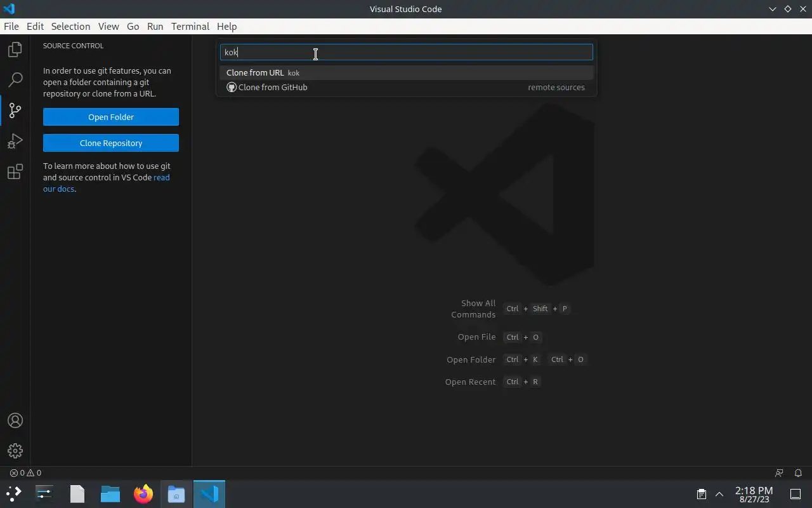Click the window keep-above diamond button

click(x=787, y=9)
